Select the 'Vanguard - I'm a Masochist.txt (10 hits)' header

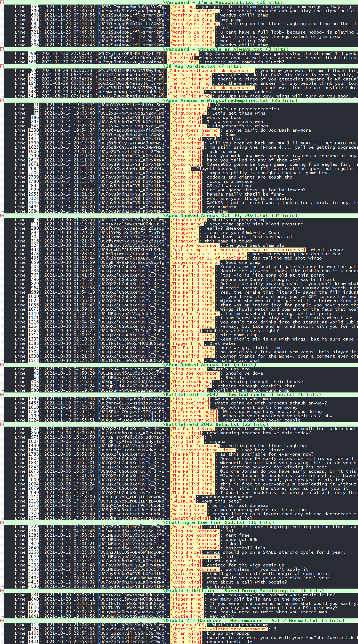pos(181,2)
